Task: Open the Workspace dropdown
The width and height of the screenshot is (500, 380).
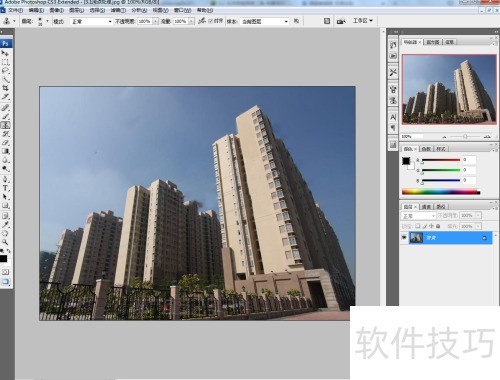Action: (x=363, y=21)
